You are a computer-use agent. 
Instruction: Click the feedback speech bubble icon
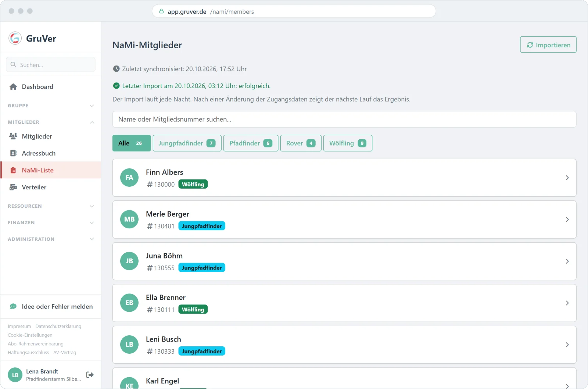point(13,307)
